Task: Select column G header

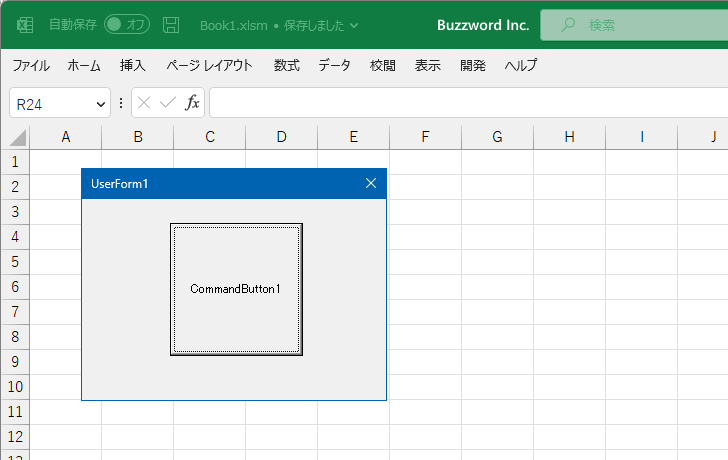Action: point(497,137)
